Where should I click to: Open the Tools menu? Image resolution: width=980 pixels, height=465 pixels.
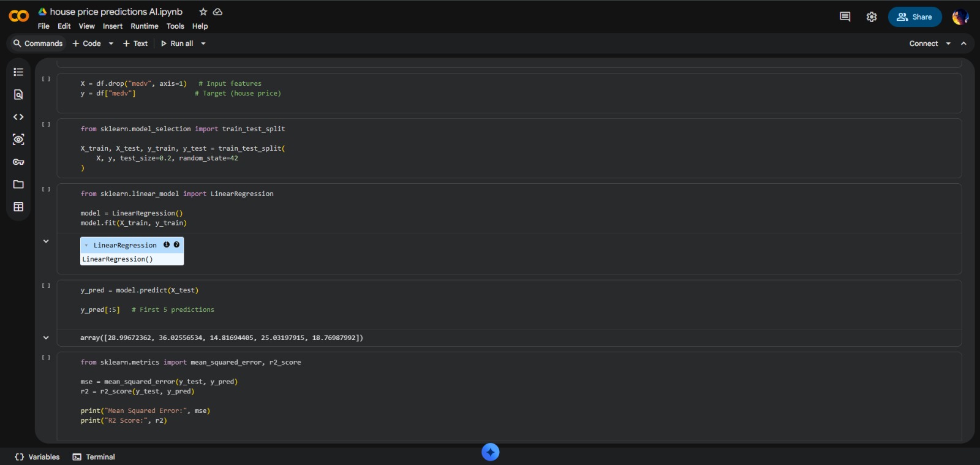tap(175, 26)
